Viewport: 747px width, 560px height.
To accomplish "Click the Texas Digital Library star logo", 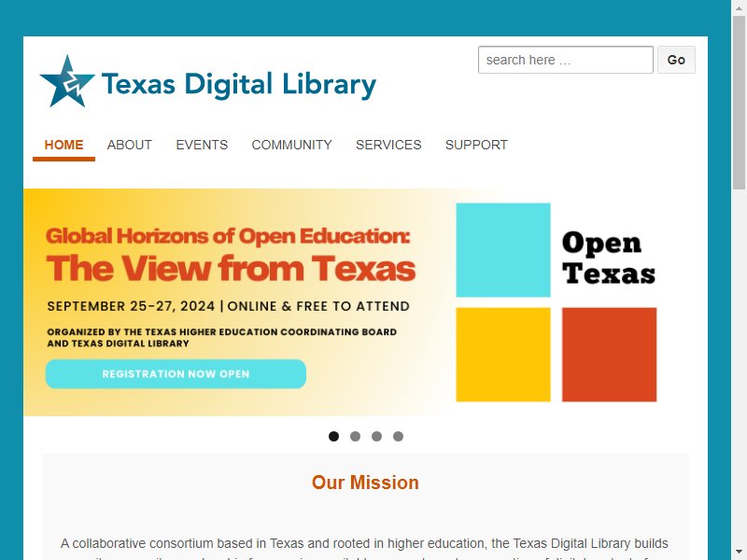I will 67,81.
